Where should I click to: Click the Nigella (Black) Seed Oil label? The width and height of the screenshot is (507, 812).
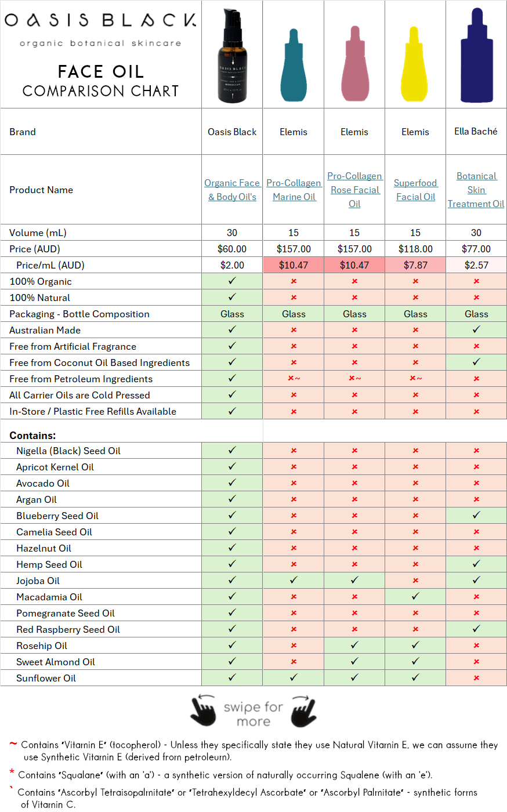(68, 451)
